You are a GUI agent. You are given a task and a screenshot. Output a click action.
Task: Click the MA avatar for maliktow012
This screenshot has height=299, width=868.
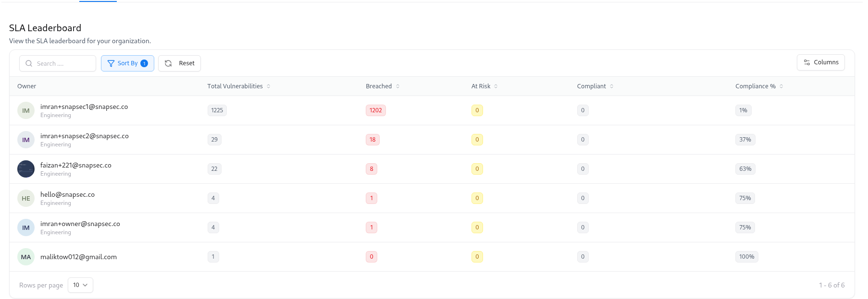(x=26, y=257)
